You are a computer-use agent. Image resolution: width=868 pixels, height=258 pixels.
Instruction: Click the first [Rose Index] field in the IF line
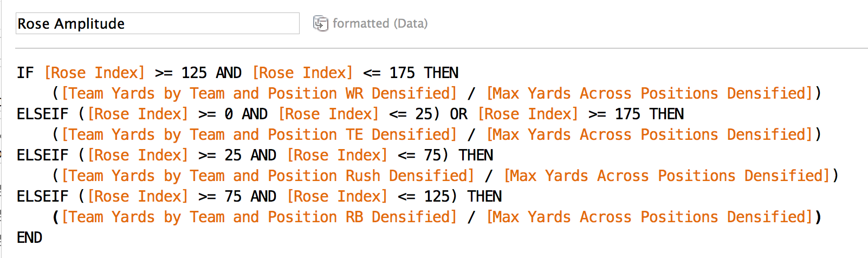click(95, 73)
